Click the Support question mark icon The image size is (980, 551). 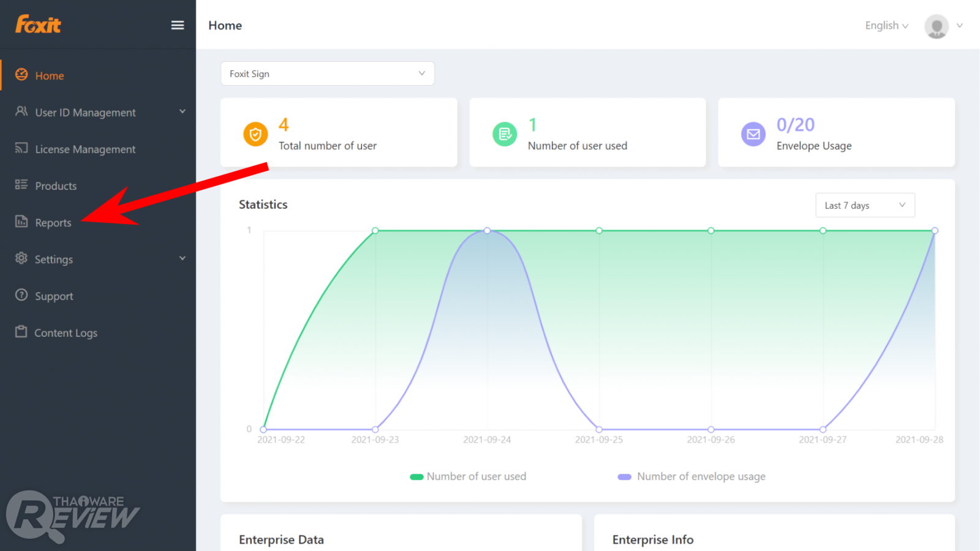pyautogui.click(x=21, y=295)
